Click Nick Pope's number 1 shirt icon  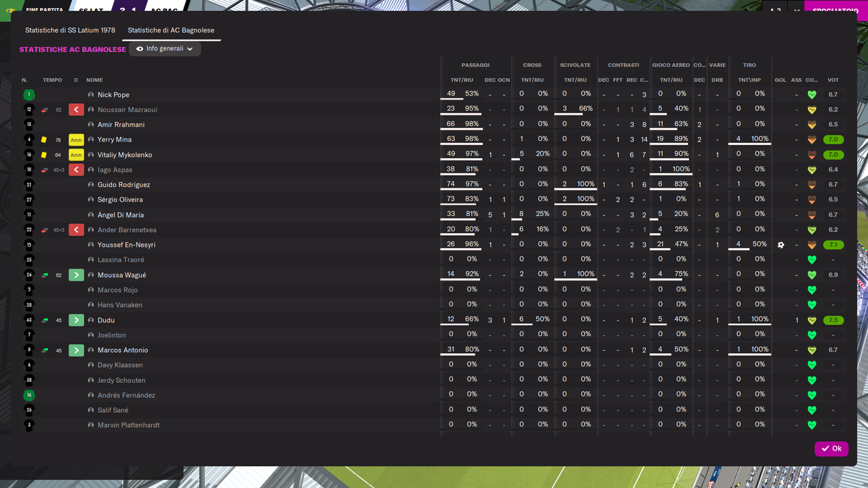(28, 95)
